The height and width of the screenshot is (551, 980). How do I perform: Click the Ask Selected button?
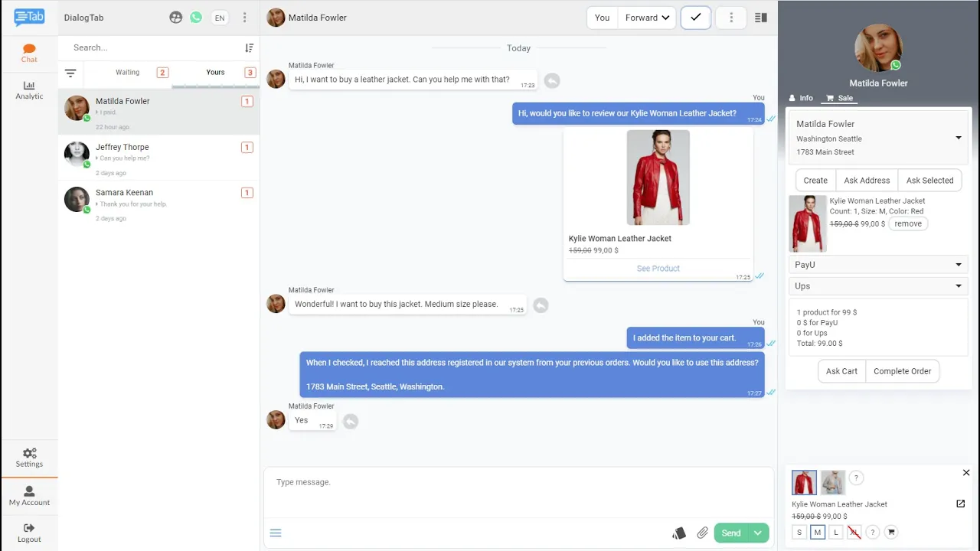[929, 181]
